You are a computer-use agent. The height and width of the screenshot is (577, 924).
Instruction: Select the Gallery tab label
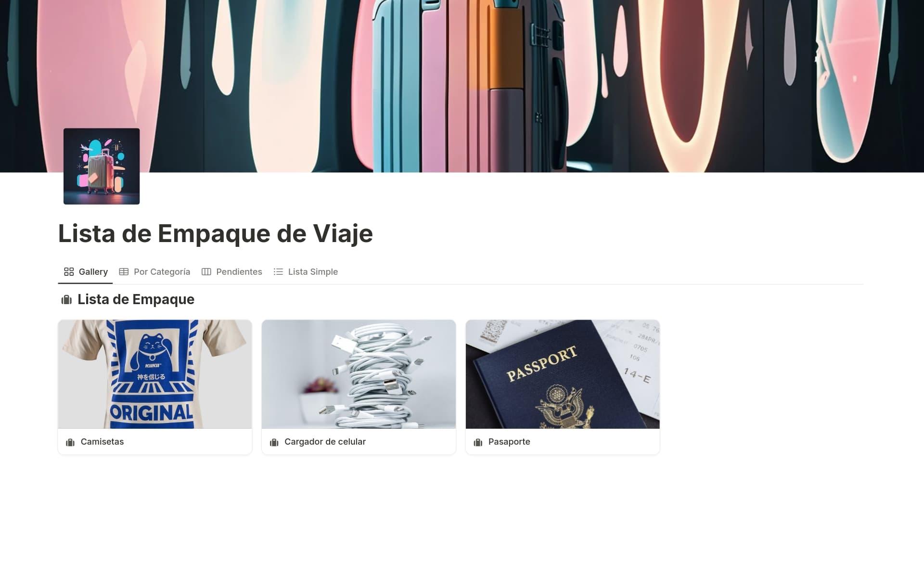pyautogui.click(x=93, y=272)
